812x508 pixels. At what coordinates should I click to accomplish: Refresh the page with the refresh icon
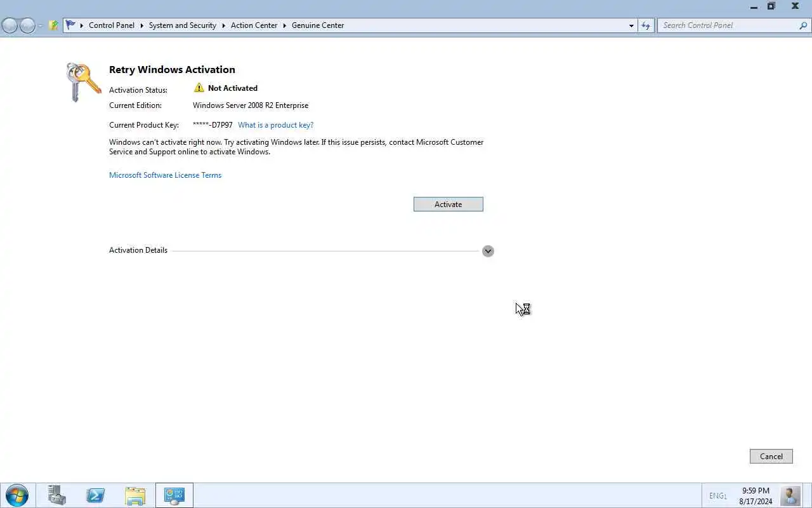click(646, 25)
